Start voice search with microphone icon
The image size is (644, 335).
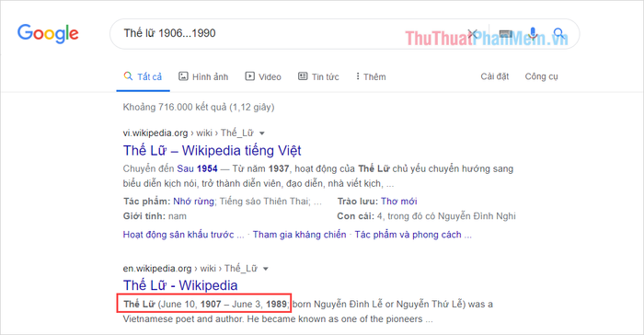pyautogui.click(x=533, y=34)
